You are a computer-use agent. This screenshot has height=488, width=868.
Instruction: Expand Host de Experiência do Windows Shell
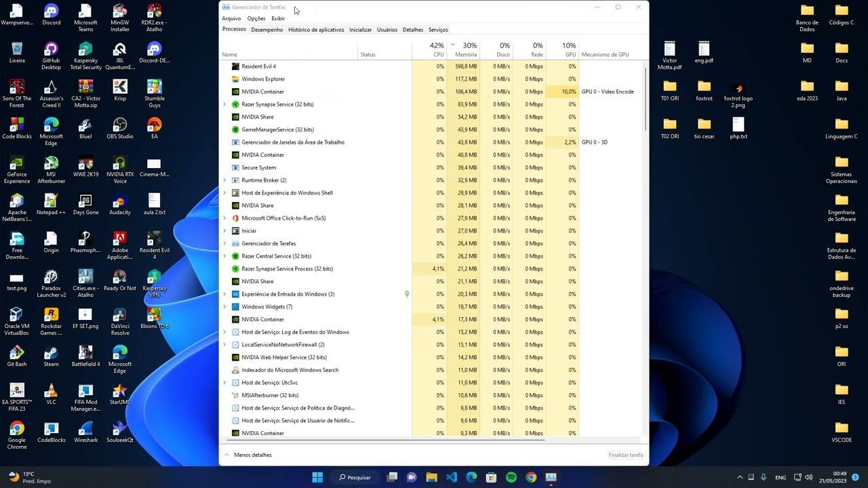224,193
